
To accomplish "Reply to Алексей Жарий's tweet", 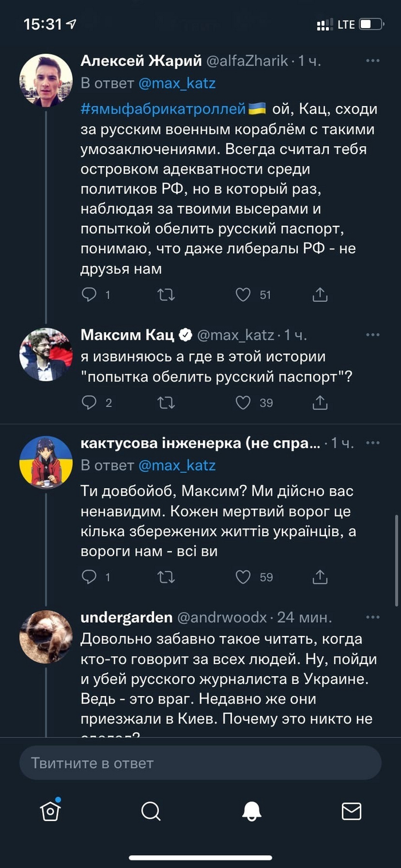I will point(89,294).
